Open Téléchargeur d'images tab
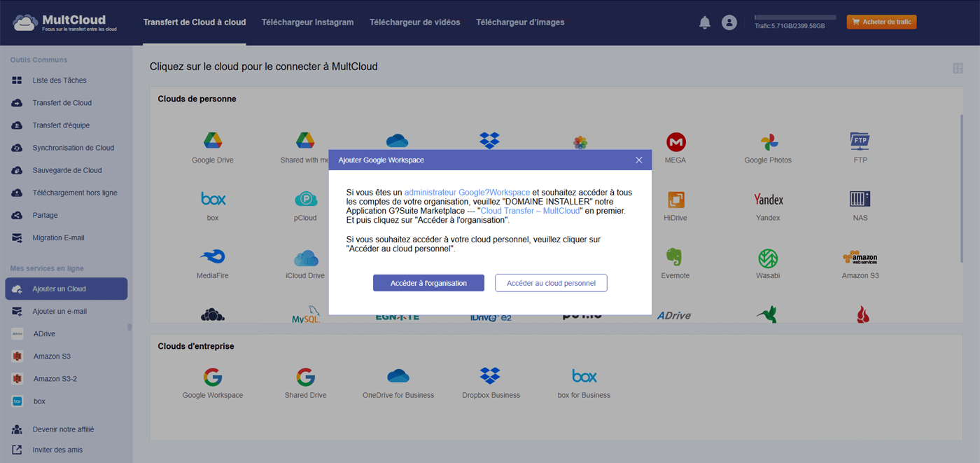The height and width of the screenshot is (463, 980). coord(520,22)
